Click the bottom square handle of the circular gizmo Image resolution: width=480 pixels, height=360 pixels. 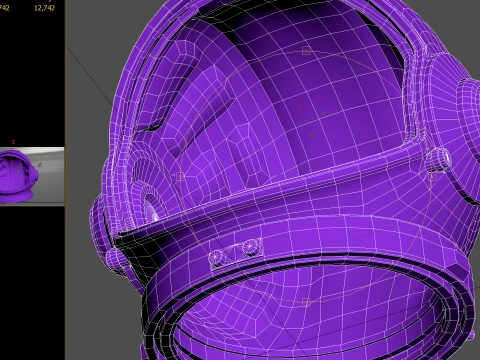pyautogui.click(x=306, y=302)
